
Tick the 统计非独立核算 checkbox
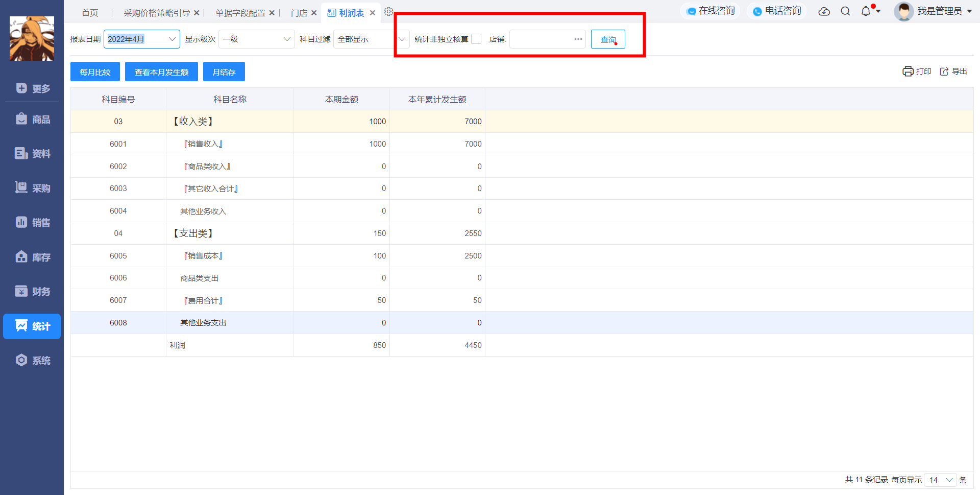point(476,39)
